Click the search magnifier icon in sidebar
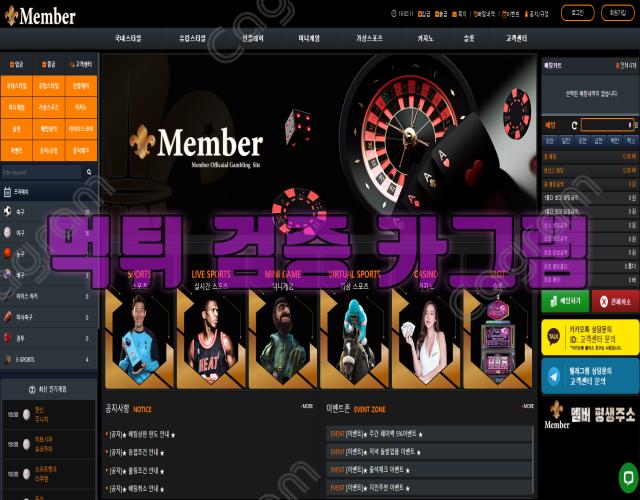The width and height of the screenshot is (640, 500). (x=89, y=173)
